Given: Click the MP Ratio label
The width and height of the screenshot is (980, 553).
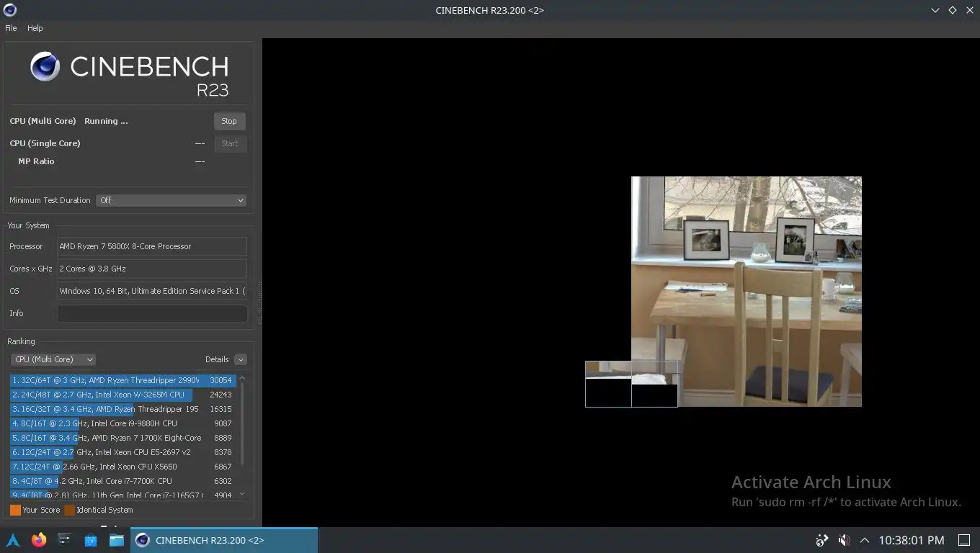Looking at the screenshot, I should [x=36, y=161].
